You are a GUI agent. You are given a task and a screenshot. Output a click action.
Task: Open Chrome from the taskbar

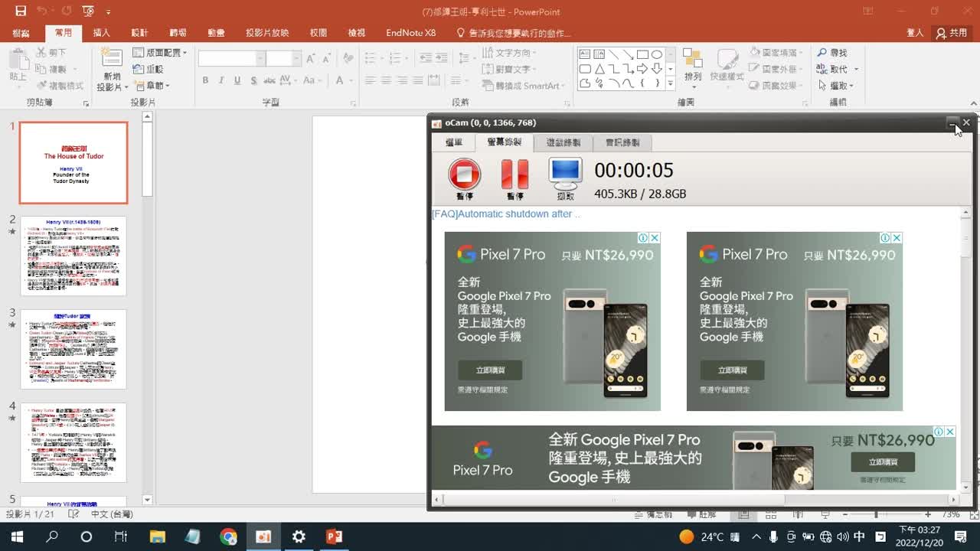tap(228, 536)
